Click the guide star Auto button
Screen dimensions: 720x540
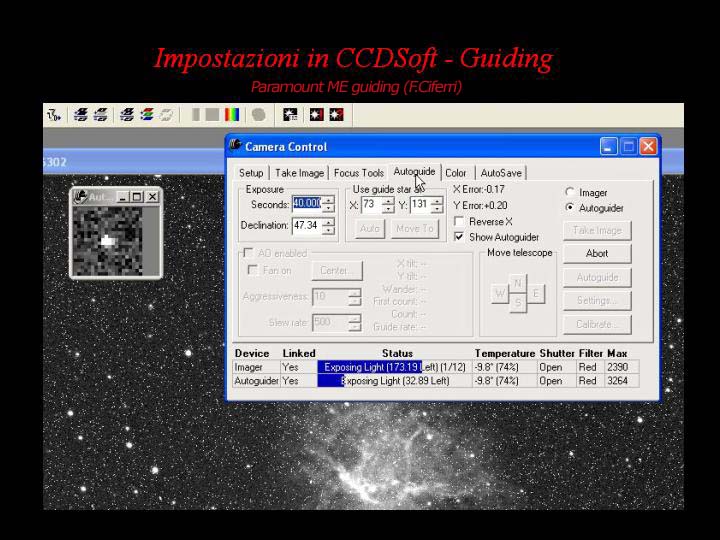tap(370, 229)
